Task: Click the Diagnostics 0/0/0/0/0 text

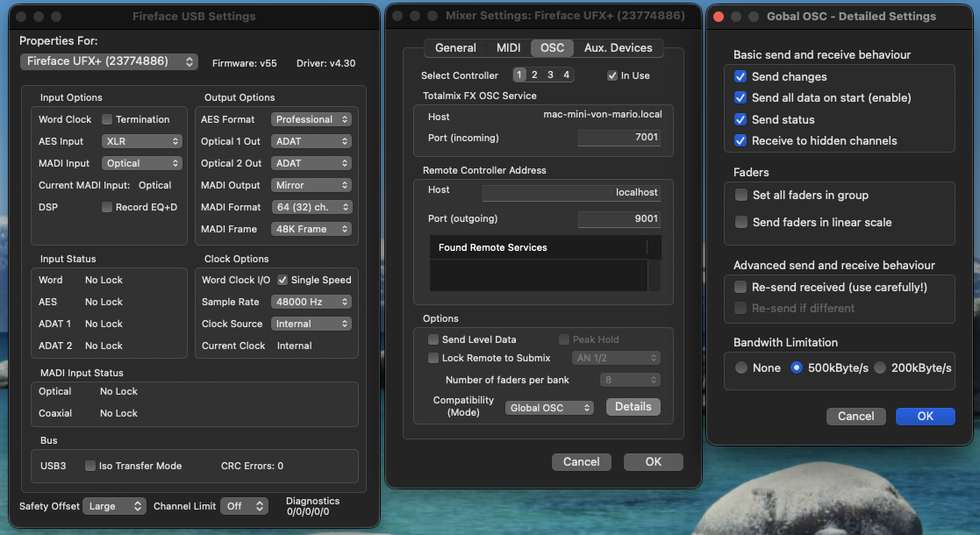Action: click(x=312, y=506)
